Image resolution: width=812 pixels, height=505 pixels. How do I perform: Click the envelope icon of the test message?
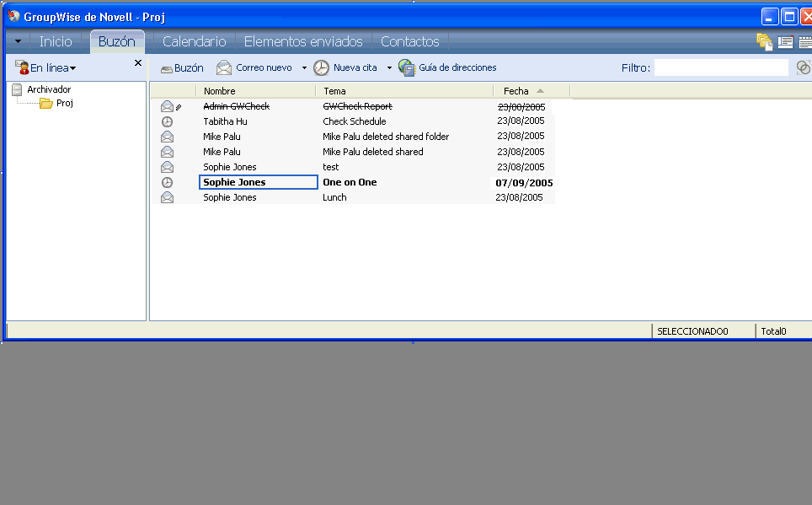point(167,167)
